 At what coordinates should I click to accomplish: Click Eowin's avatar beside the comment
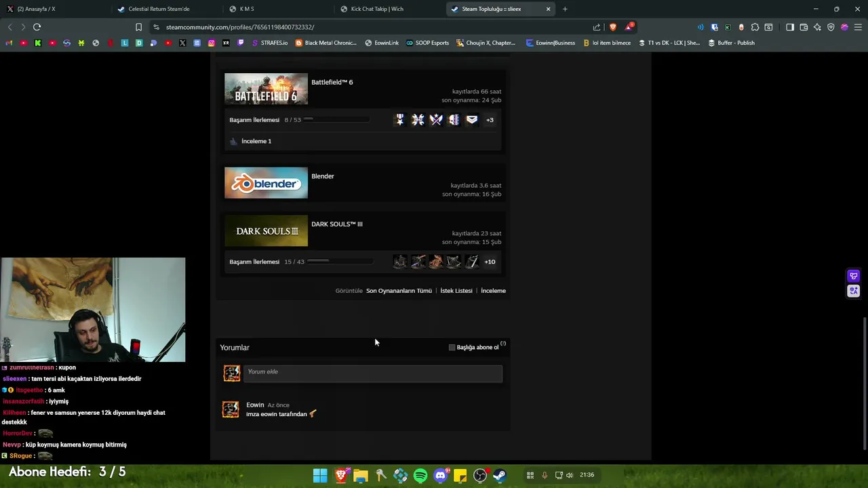pyautogui.click(x=231, y=409)
